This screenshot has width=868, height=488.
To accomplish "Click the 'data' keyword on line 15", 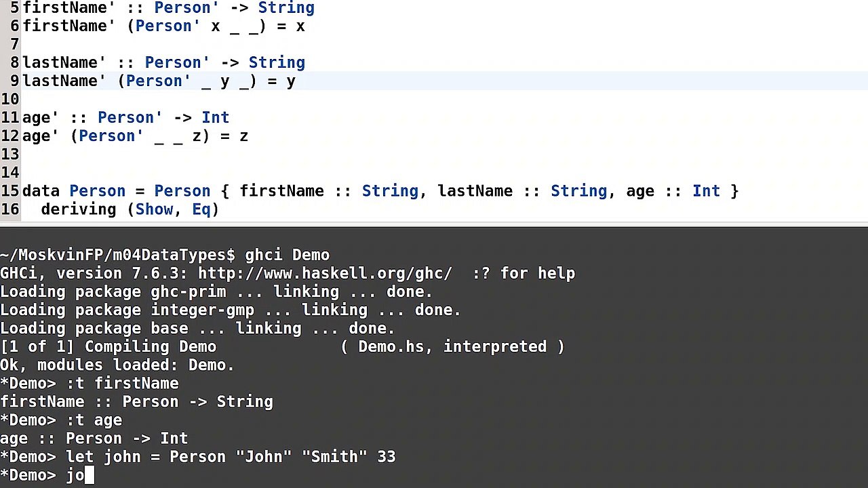I will [41, 190].
